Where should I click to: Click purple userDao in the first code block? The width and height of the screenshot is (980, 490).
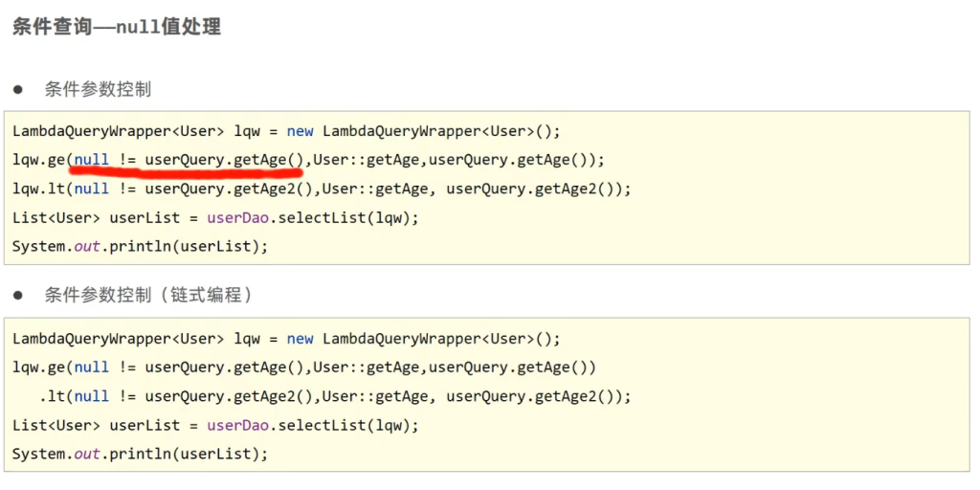(x=236, y=217)
